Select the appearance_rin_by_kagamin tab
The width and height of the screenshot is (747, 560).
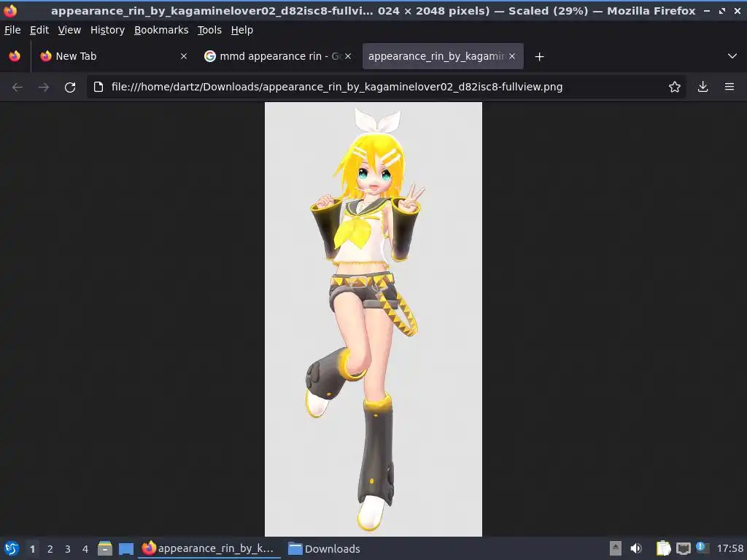443,56
